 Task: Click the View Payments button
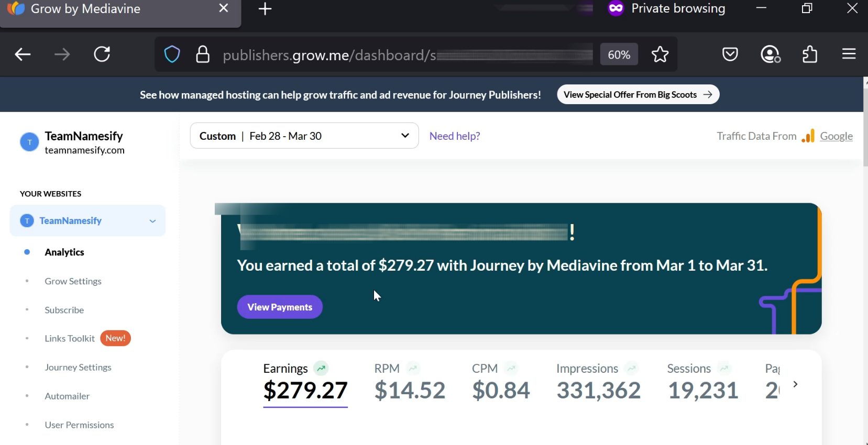click(x=280, y=307)
